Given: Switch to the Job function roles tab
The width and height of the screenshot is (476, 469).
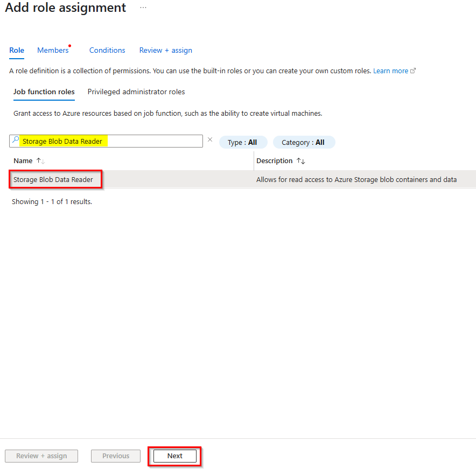Looking at the screenshot, I should [x=44, y=92].
